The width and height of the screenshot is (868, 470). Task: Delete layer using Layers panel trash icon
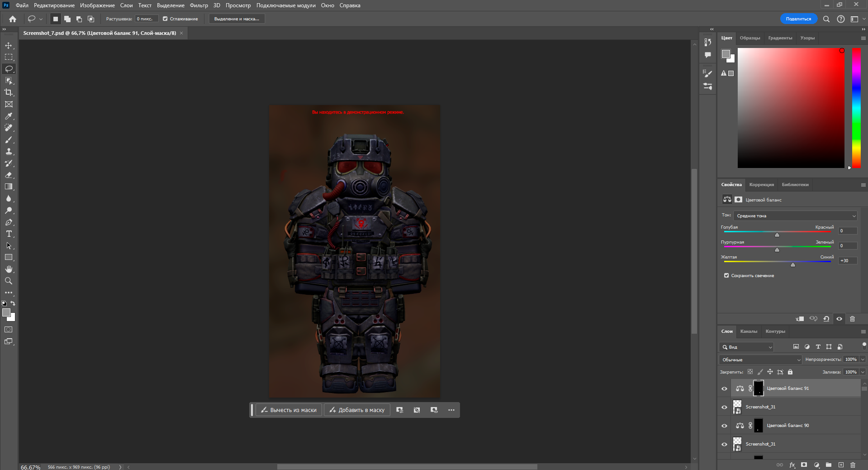coord(853,465)
